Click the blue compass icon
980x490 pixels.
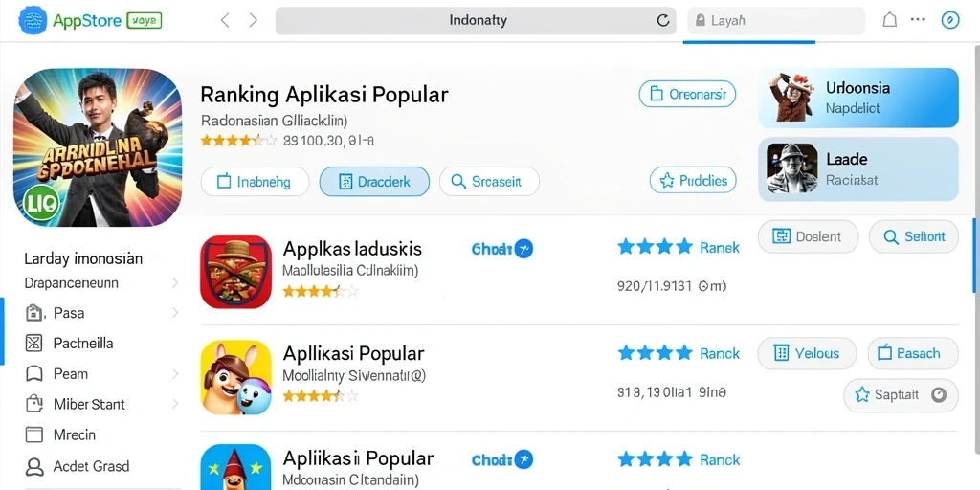[x=950, y=20]
